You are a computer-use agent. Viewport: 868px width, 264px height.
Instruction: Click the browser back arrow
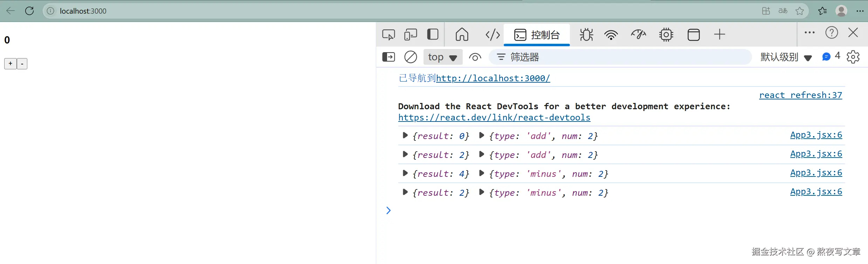(x=11, y=11)
